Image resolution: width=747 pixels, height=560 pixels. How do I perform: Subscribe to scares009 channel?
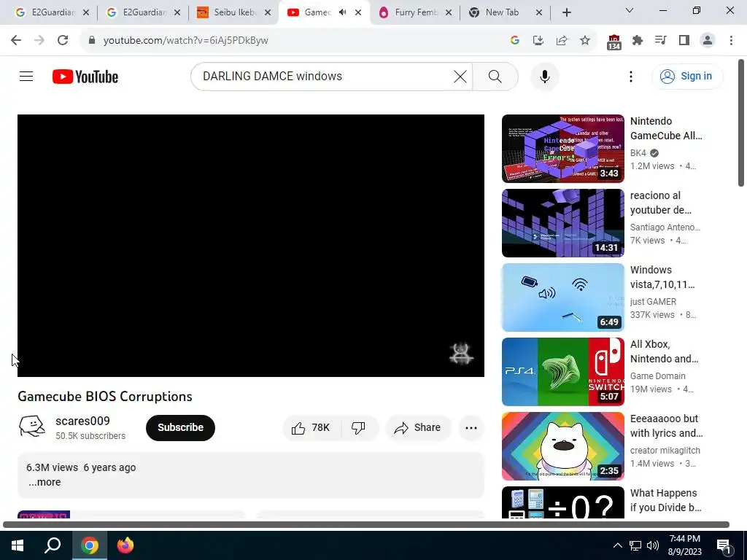click(x=180, y=427)
